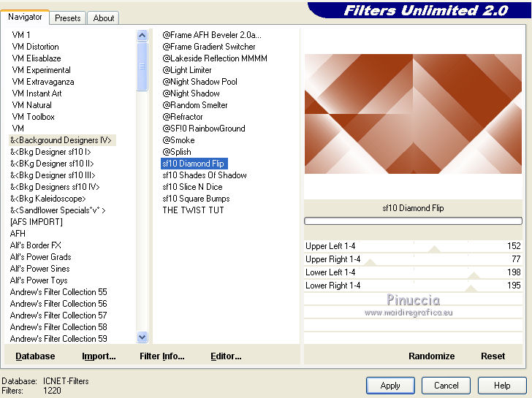
Task: Select Alf's Power Sines category
Action: 39,269
